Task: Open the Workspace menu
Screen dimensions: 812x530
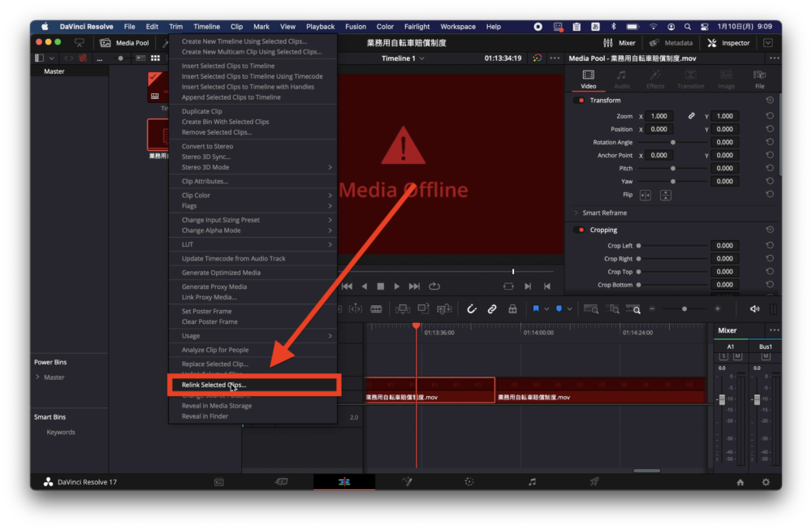Action: (x=458, y=27)
